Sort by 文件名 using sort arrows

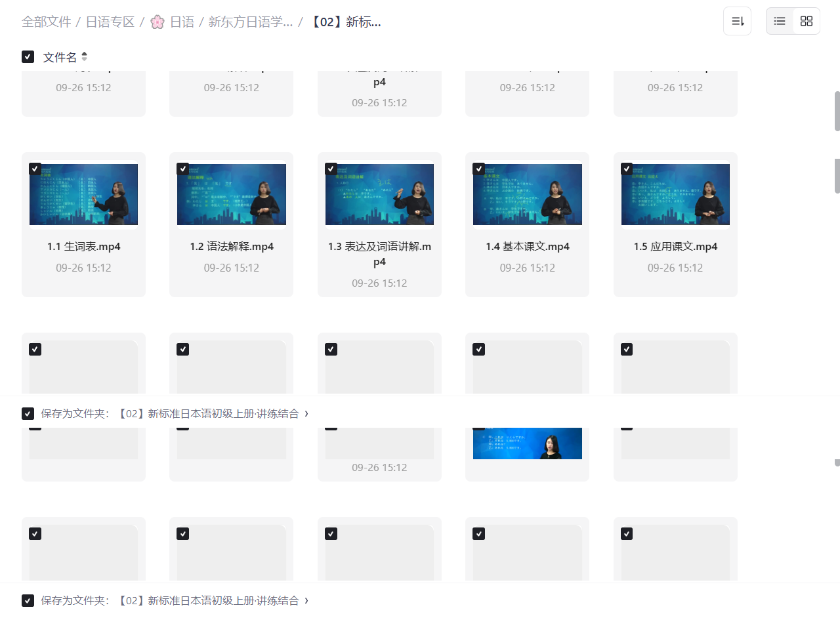click(84, 57)
